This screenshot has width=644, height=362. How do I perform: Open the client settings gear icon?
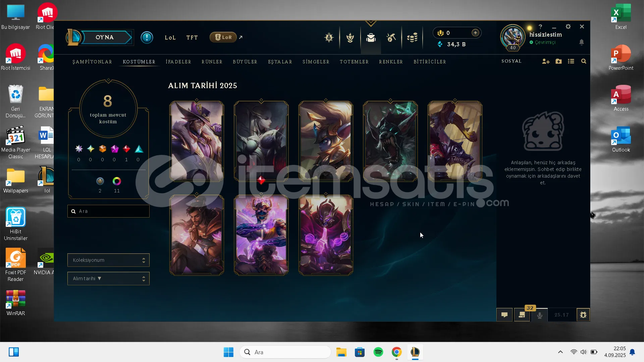[568, 26]
